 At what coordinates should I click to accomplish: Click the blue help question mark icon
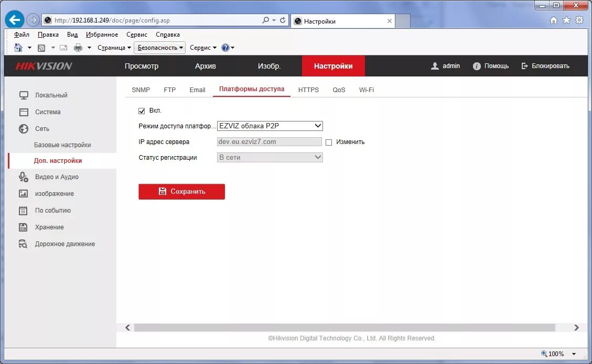click(x=225, y=48)
